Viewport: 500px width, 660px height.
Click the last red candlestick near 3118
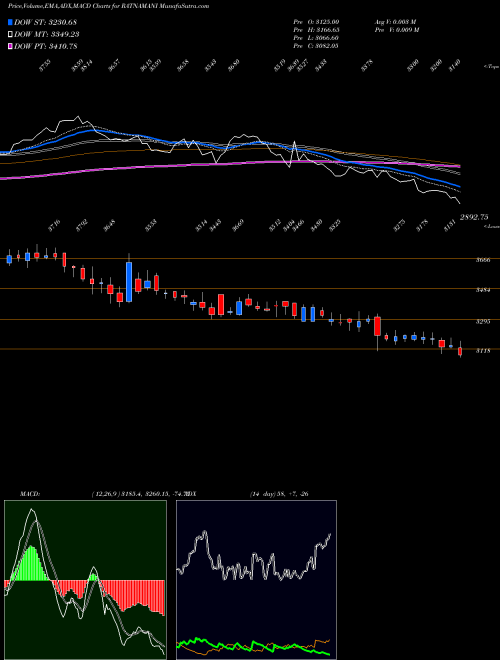pos(460,351)
